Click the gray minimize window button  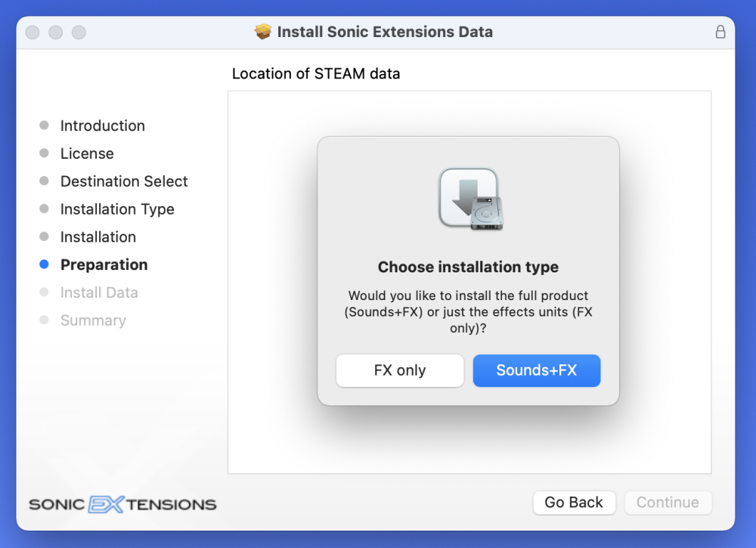click(55, 33)
